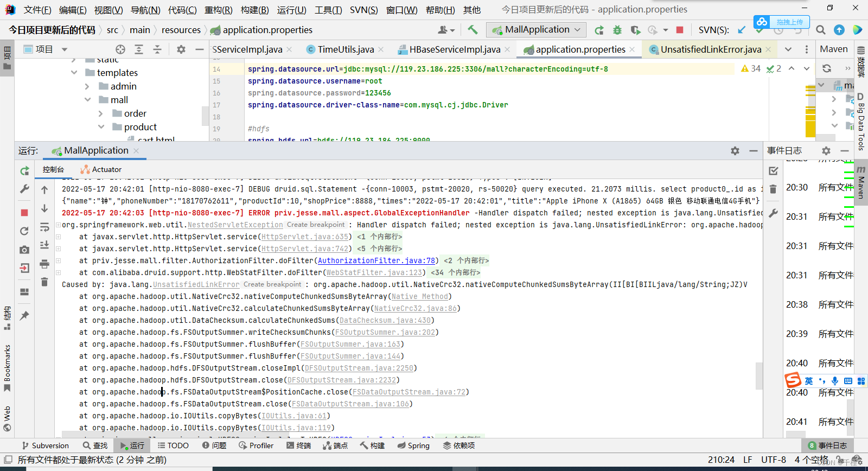Open IOUtils.java:61 link

(x=294, y=416)
